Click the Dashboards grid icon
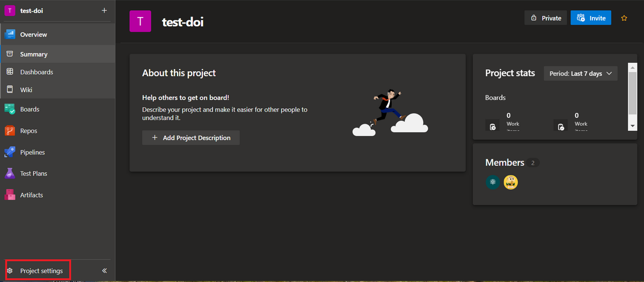This screenshot has width=644, height=282. tap(10, 72)
